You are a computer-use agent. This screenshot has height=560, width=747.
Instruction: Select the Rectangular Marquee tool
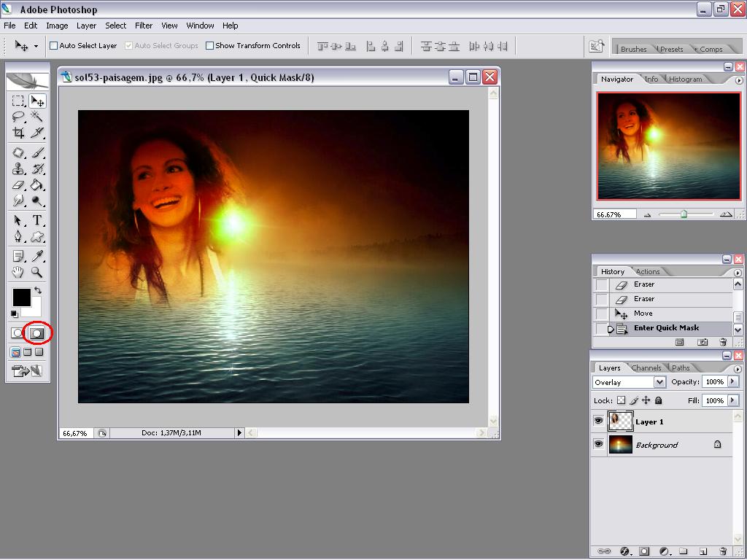pyautogui.click(x=18, y=101)
